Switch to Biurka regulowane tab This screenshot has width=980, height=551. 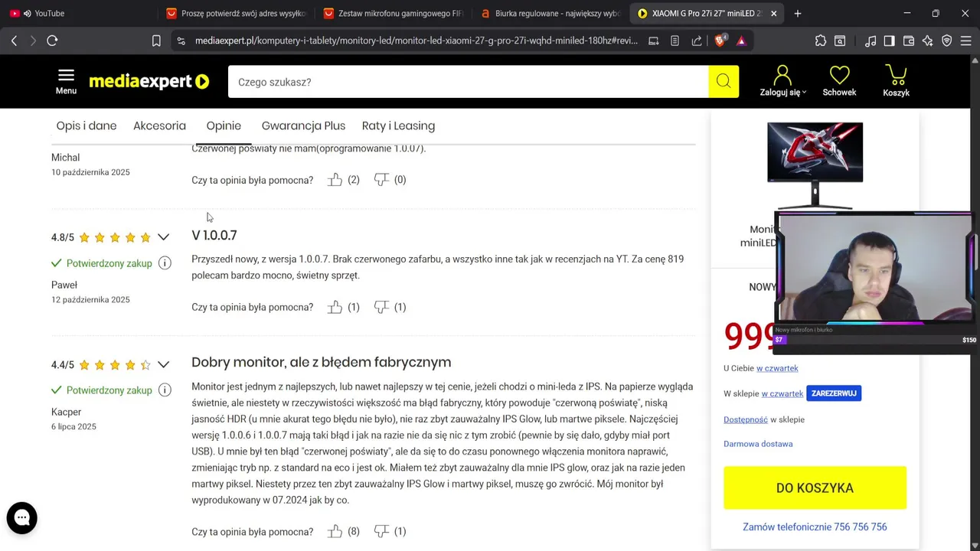[551, 13]
